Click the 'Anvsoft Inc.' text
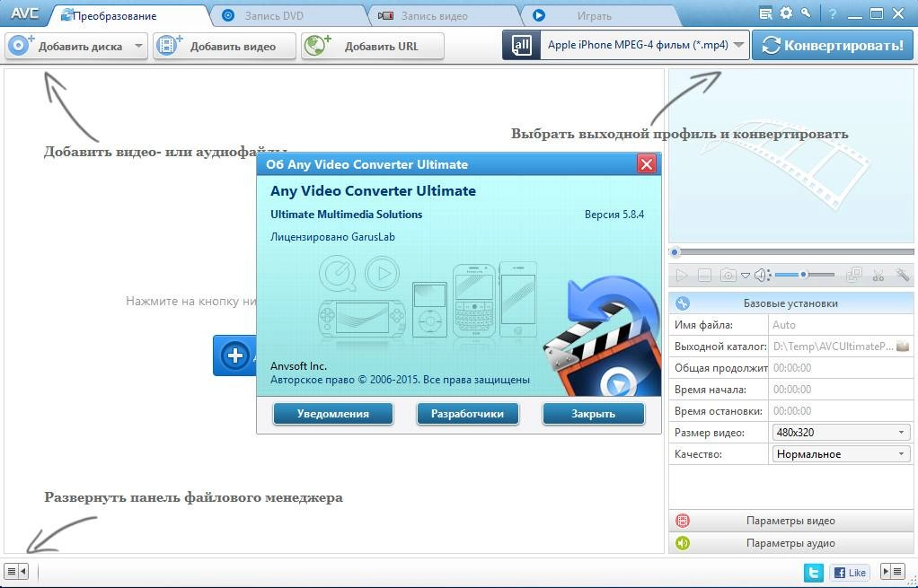 click(x=298, y=366)
